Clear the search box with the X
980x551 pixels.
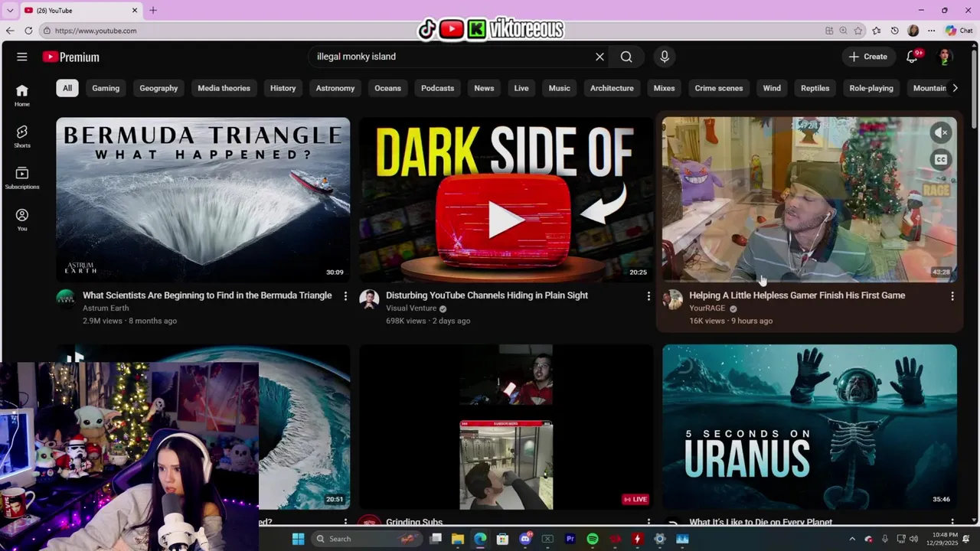click(x=599, y=57)
